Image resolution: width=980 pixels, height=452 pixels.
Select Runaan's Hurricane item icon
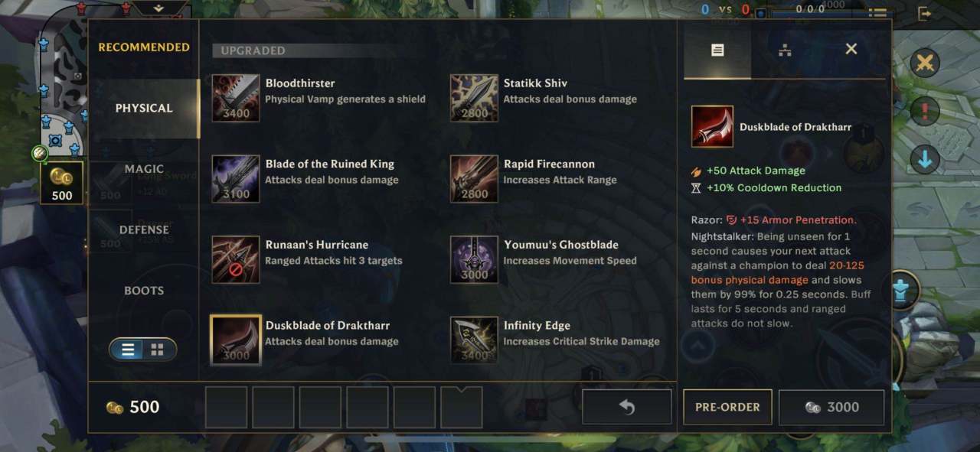[236, 260]
